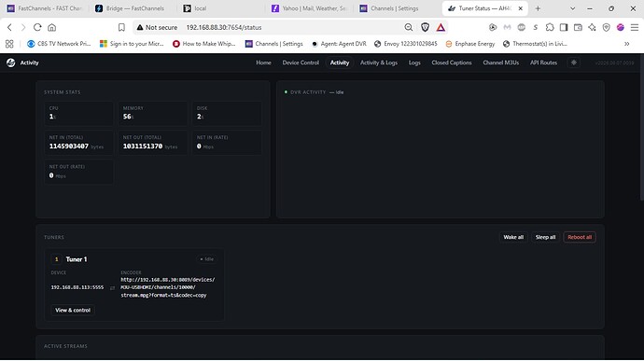Open the Activity & Logs nav item

point(379,62)
